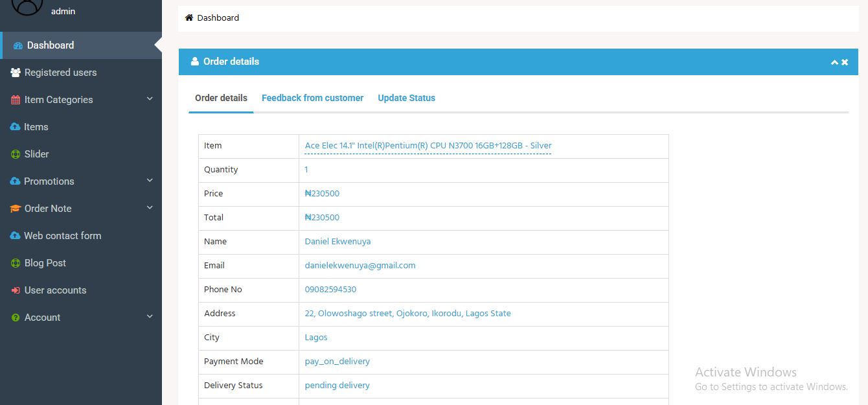
Task: Switch to Feedback from customer tab
Action: [x=312, y=98]
